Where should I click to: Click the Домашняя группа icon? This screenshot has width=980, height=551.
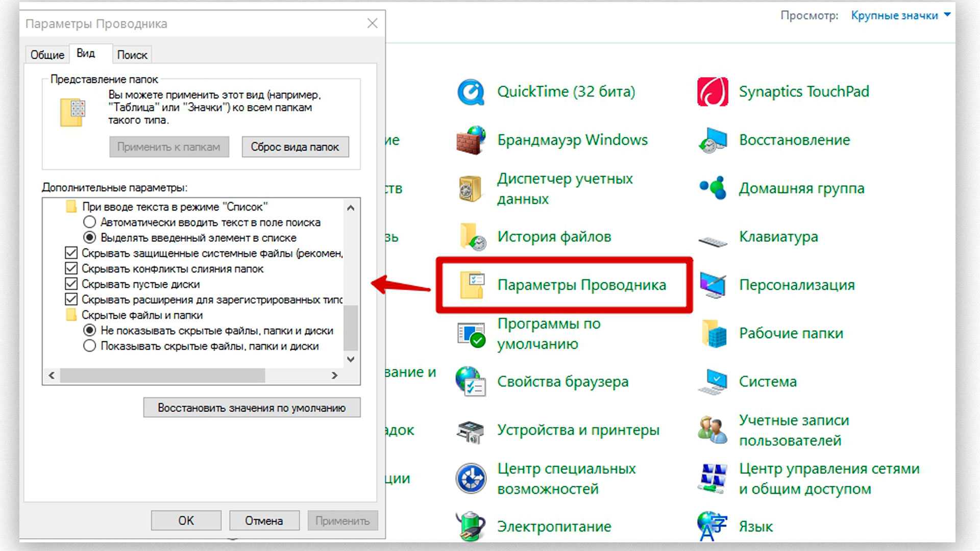(713, 188)
